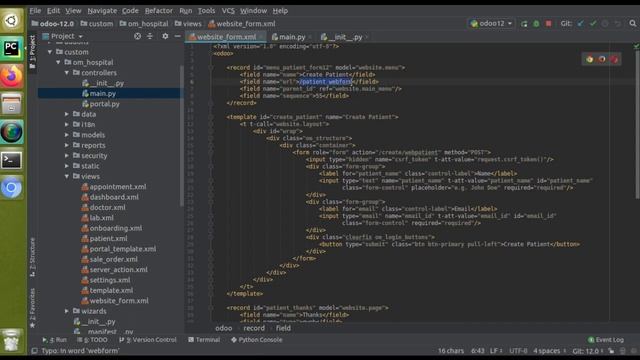Open the Structure side tool window

click(33, 257)
